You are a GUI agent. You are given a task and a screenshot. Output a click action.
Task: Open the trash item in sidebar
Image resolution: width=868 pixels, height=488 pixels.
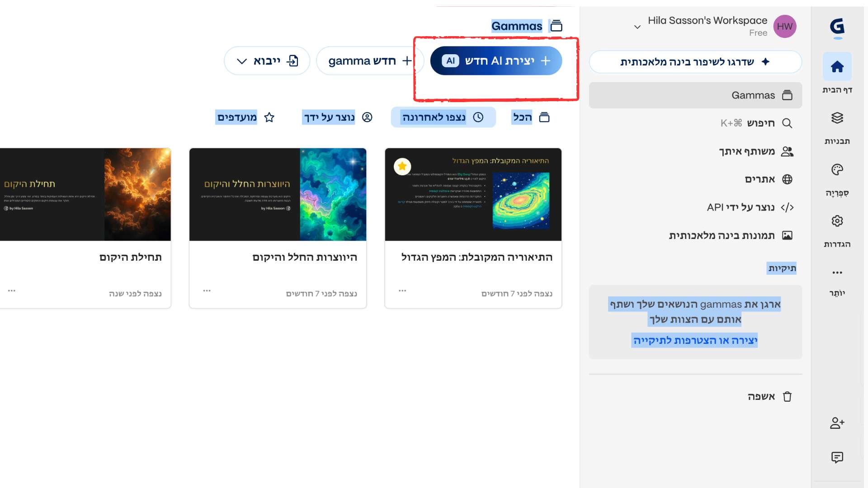(x=769, y=397)
